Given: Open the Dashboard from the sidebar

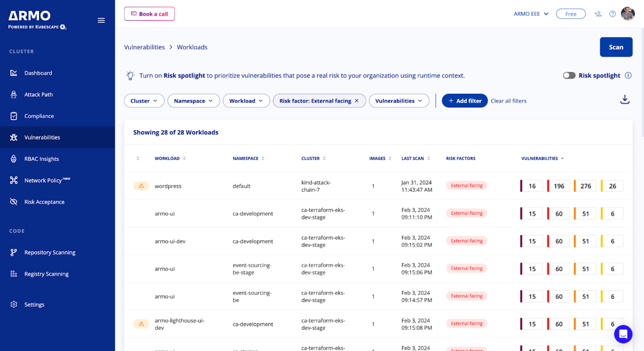Looking at the screenshot, I should tap(14, 73).
